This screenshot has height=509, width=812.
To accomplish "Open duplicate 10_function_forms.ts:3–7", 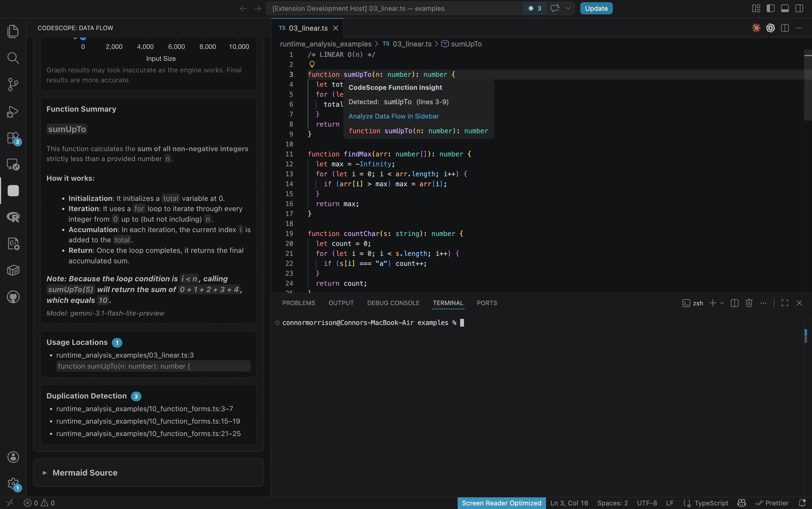I will 145,409.
